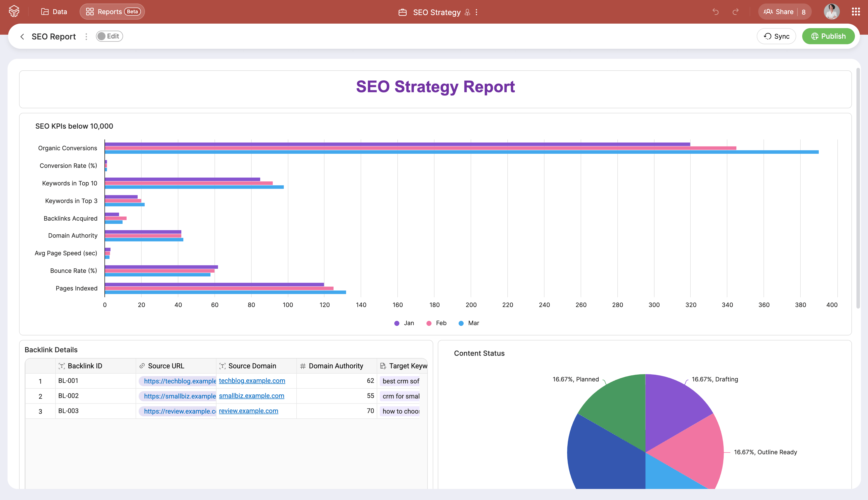Click the Pages Indexed axis label
Screen dimensions: 868x500
[77, 288]
